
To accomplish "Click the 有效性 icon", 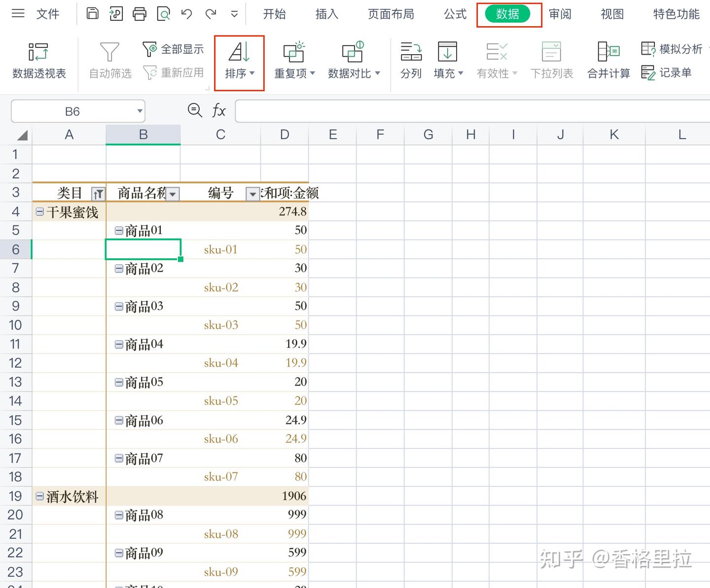I will click(x=497, y=52).
